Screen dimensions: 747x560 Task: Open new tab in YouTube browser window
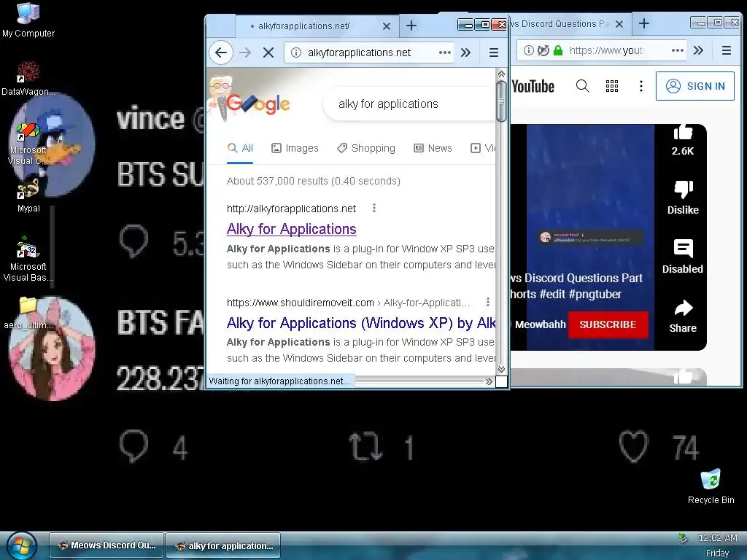pos(643,23)
